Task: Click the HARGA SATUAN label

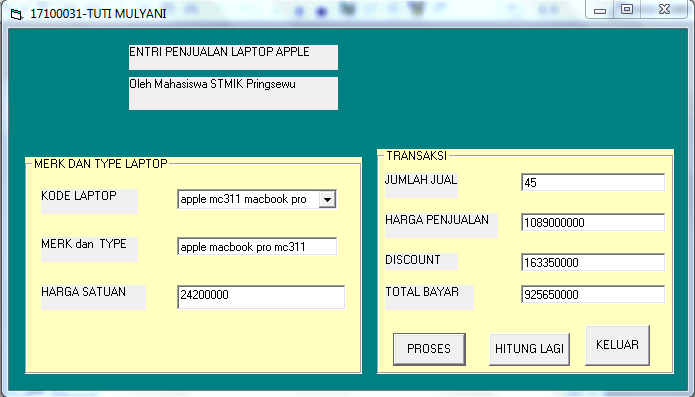Action: pos(93,297)
